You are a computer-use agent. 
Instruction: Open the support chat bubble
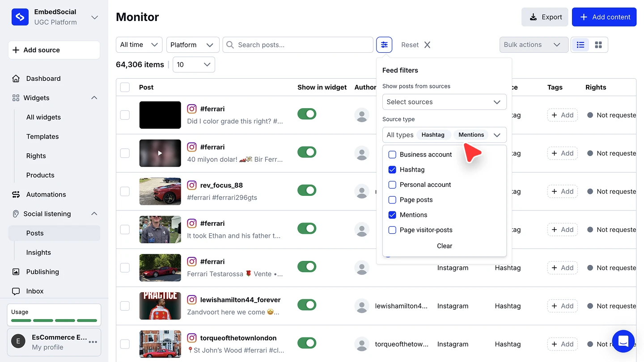(623, 341)
